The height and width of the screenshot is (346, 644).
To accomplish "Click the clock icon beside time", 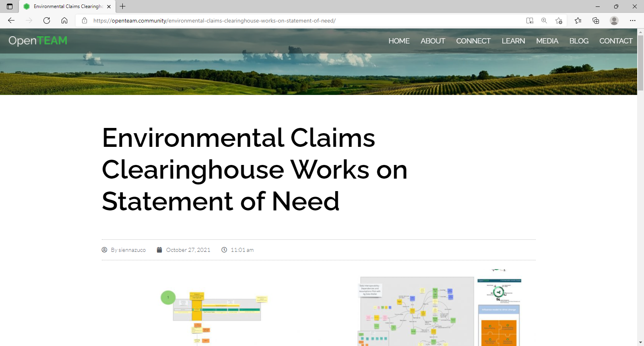I will click(224, 250).
